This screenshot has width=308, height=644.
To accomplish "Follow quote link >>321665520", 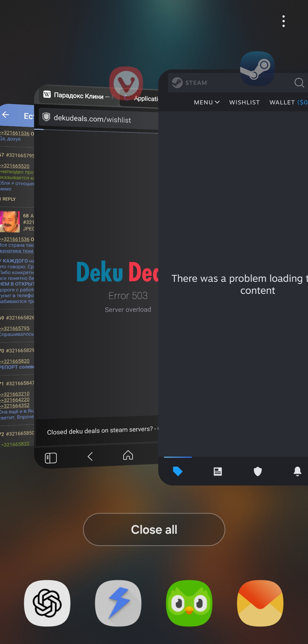I will 15,166.
